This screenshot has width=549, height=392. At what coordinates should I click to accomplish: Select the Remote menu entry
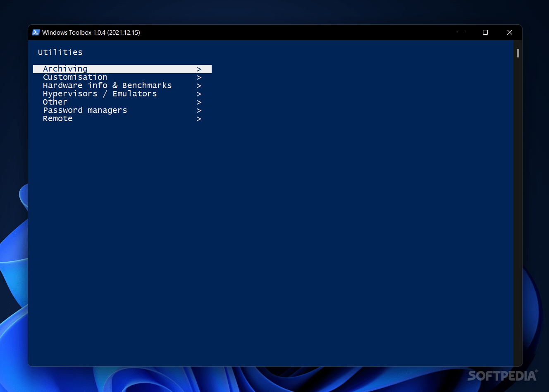click(122, 119)
